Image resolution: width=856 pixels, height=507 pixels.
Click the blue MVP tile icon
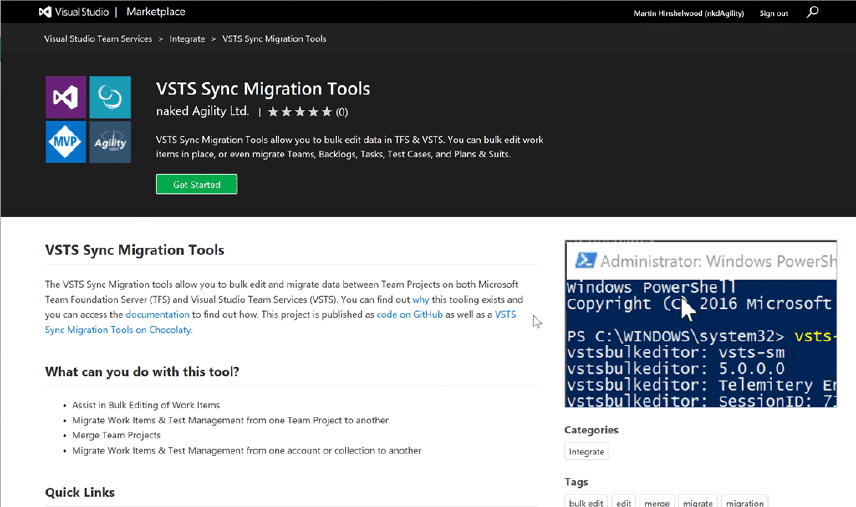(x=66, y=142)
